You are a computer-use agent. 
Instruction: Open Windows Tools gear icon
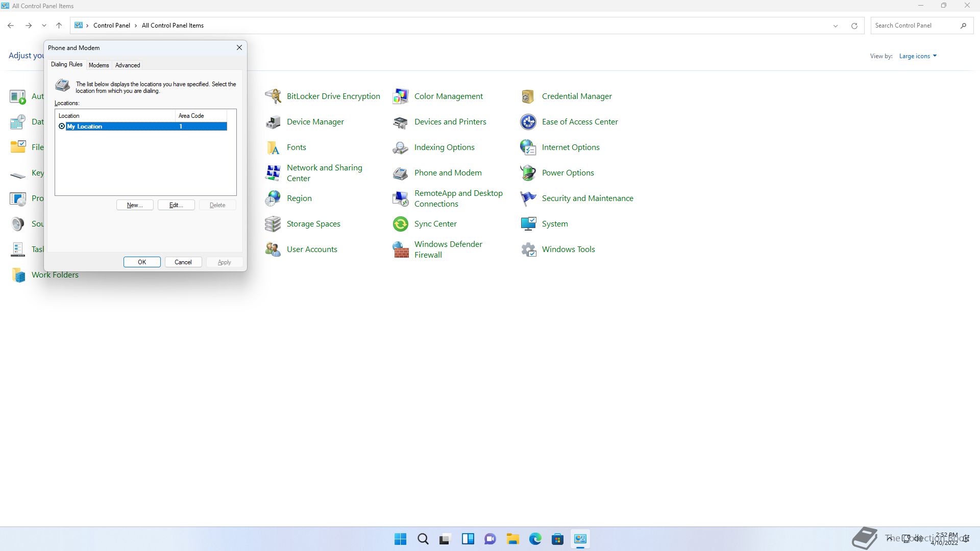[x=528, y=249]
